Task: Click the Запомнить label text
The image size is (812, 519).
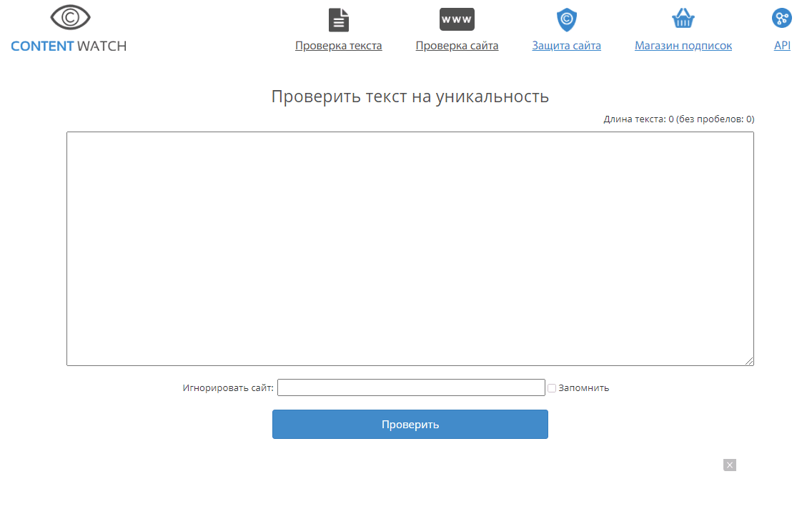Action: point(583,388)
